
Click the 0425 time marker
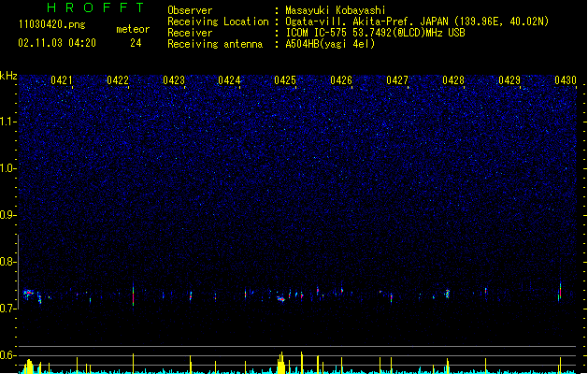[x=285, y=80]
